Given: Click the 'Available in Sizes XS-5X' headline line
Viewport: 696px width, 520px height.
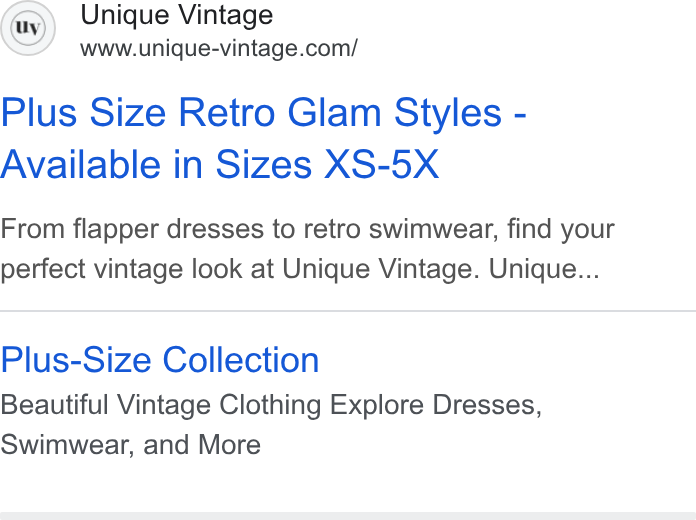Looking at the screenshot, I should 220,165.
